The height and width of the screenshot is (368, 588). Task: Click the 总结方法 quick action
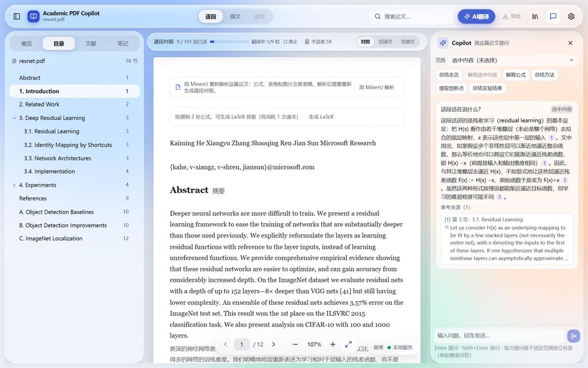(544, 75)
